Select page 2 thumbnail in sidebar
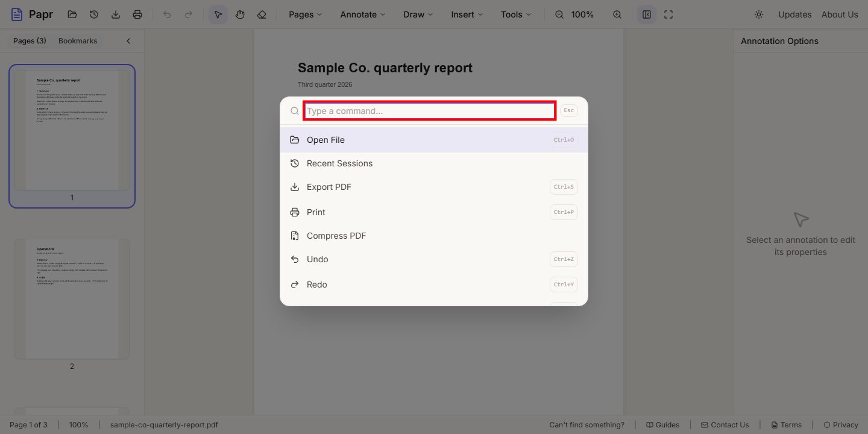Viewport: 868px width, 434px height. click(x=72, y=299)
